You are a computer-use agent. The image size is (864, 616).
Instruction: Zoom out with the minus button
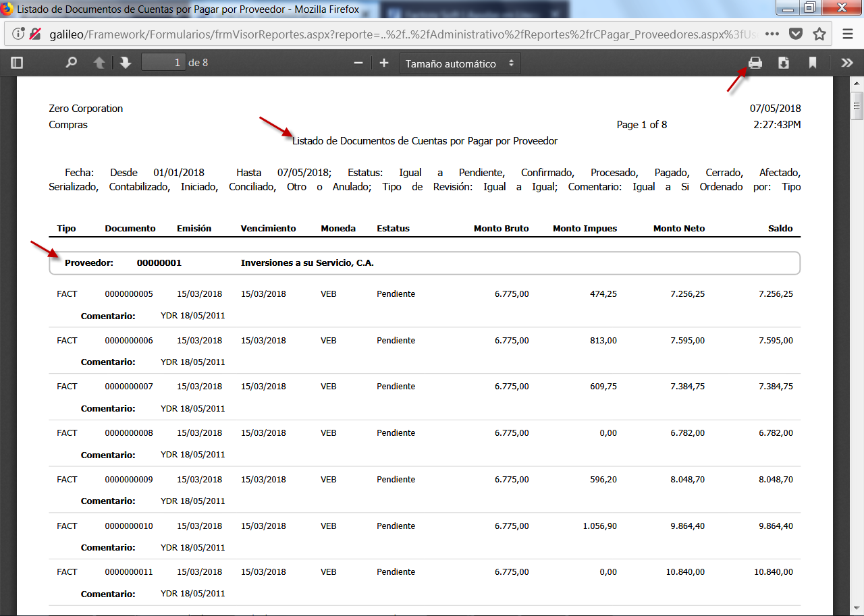358,63
